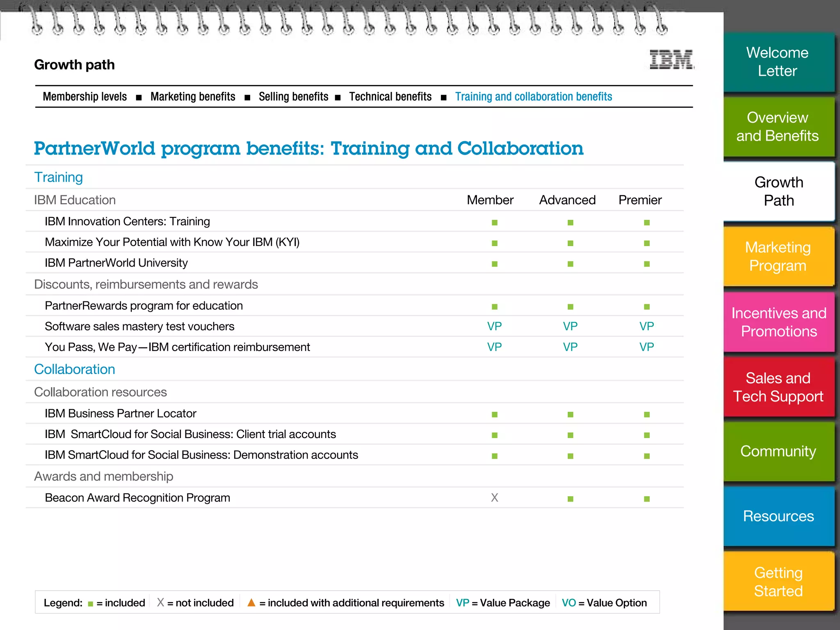Image resolution: width=840 pixels, height=630 pixels.
Task: Click Member VP for You Pass We Pay
Action: [494, 347]
